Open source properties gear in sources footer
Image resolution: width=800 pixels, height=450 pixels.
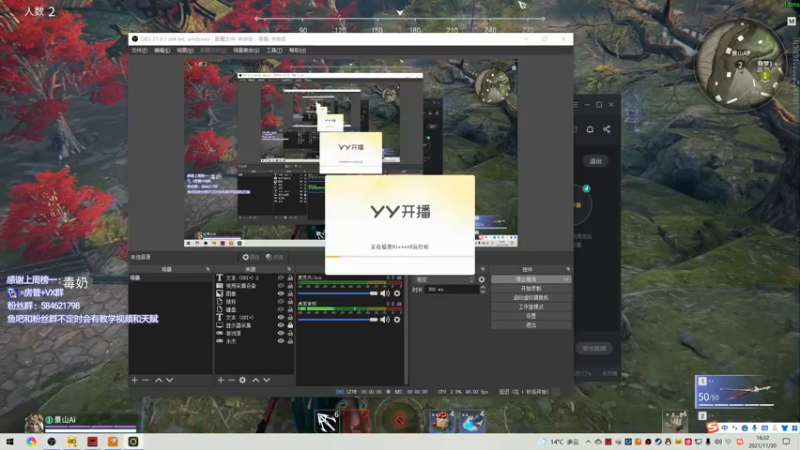pyautogui.click(x=242, y=380)
